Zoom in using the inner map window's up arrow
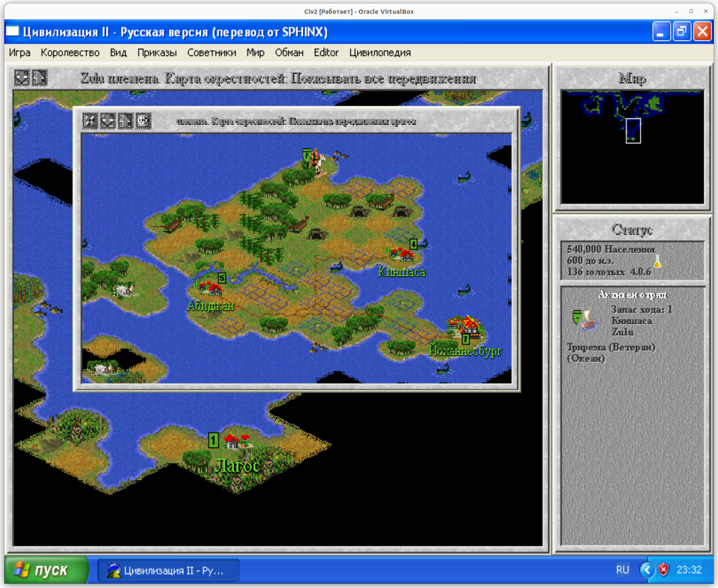Viewport: 718px width, 588px height. [x=125, y=121]
